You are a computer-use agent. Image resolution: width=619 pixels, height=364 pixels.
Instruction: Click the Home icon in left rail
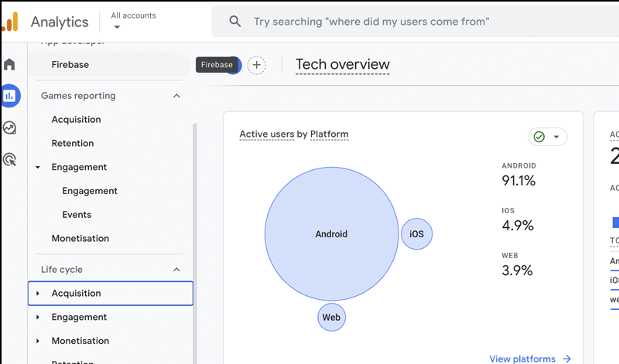tap(10, 64)
